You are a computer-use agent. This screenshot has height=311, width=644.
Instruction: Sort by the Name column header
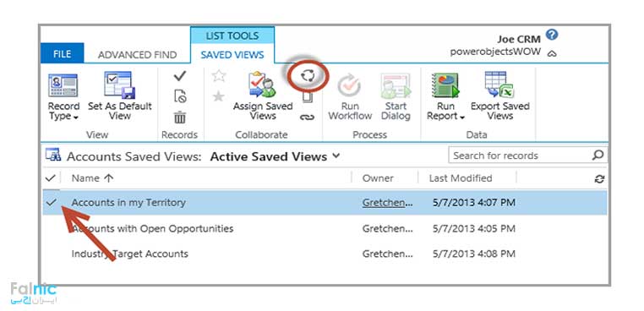coord(92,178)
